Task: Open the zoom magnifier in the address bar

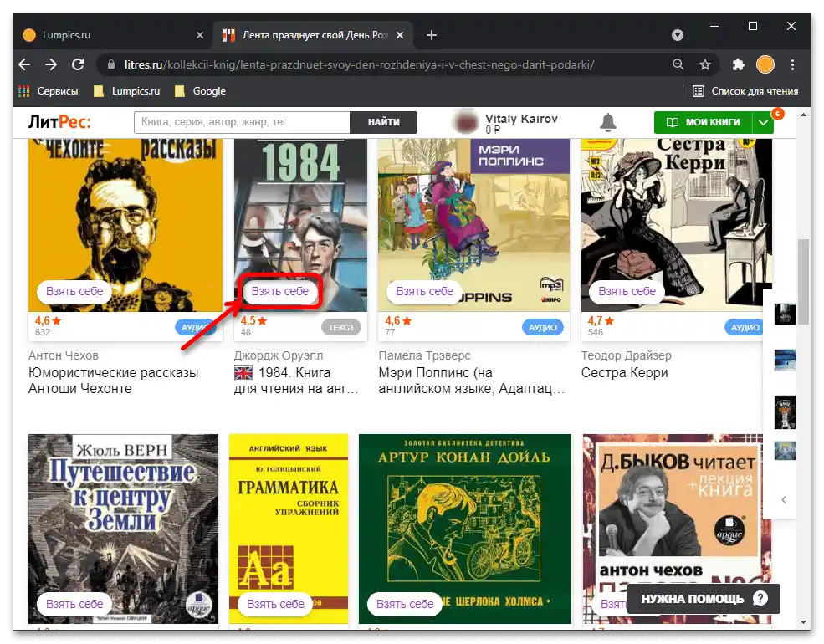Action: (x=678, y=64)
